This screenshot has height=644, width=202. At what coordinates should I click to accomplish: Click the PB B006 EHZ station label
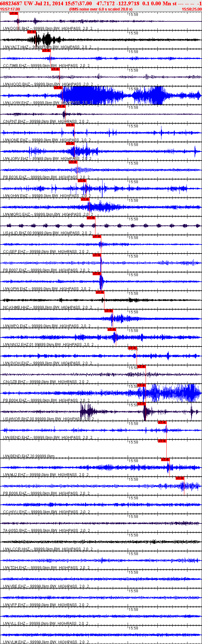click(15, 493)
